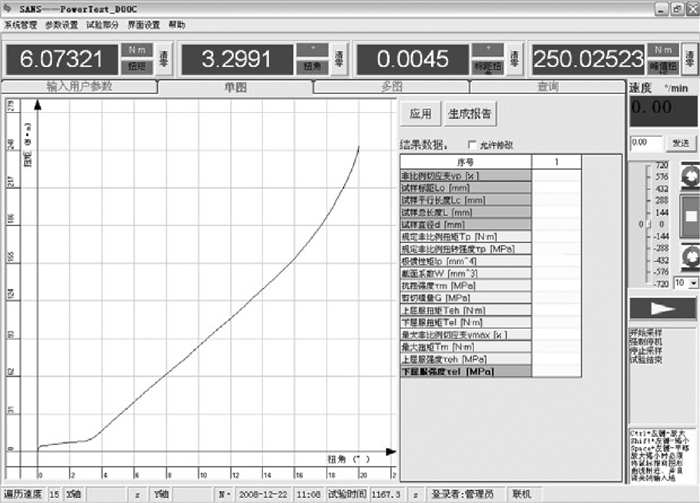Open the 系统管理 menu

20,23
